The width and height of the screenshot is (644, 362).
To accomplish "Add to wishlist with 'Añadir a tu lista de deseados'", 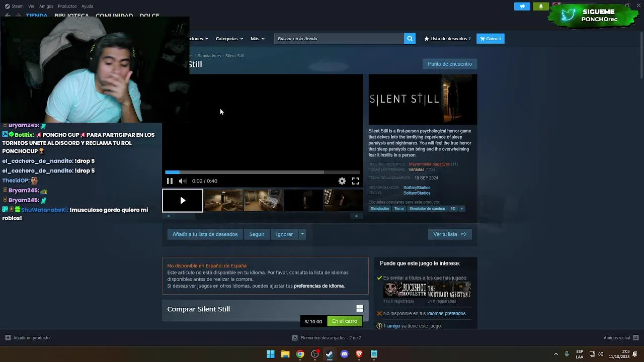I will (x=205, y=234).
